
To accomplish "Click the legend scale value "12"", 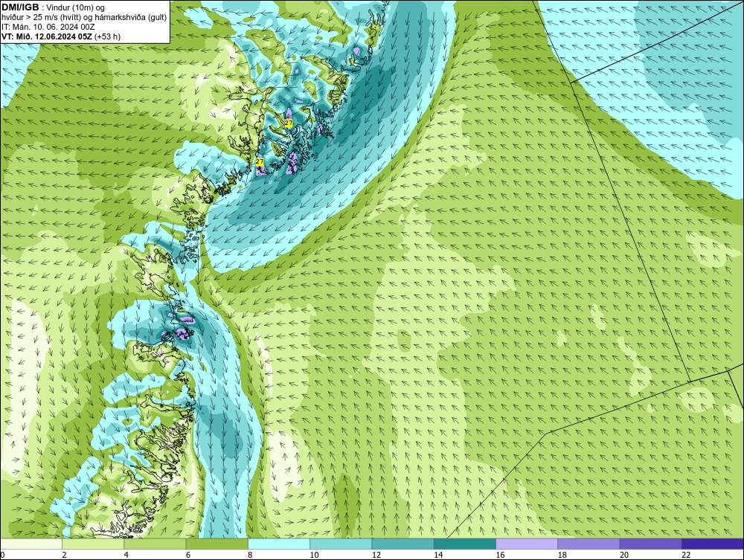I will 376,555.
